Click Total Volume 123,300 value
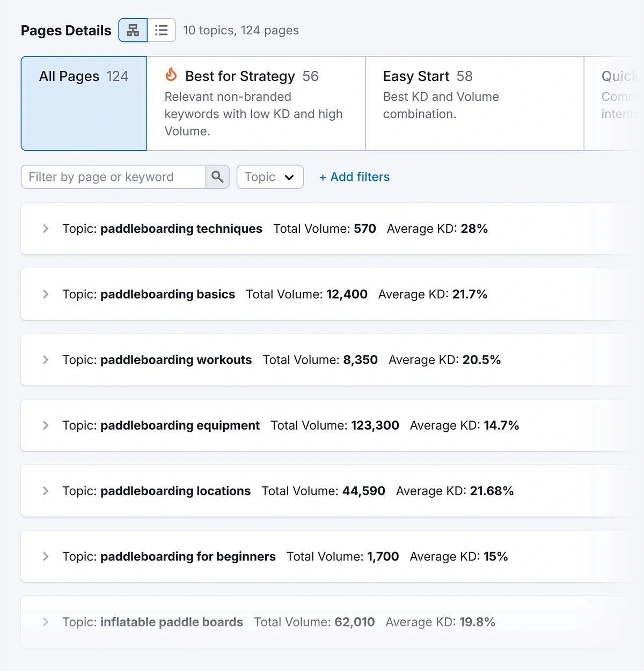 [x=375, y=425]
